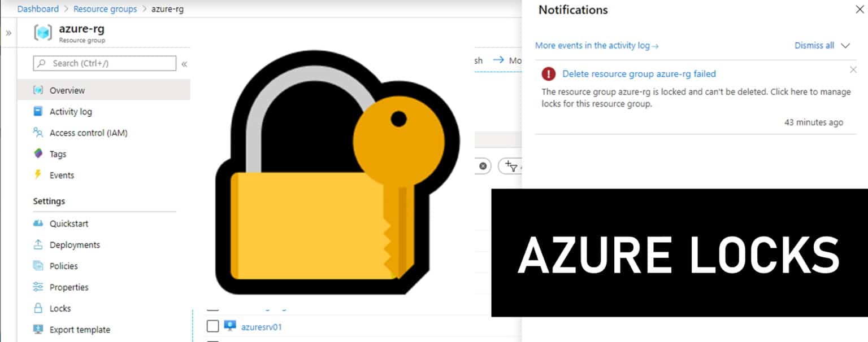The image size is (868, 342).
Task: Collapse the sidebar with the double chevron
Action: pyautogui.click(x=184, y=64)
